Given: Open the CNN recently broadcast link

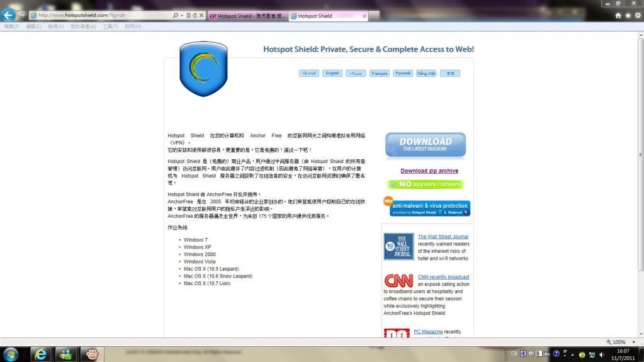Looking at the screenshot, I should (443, 277).
